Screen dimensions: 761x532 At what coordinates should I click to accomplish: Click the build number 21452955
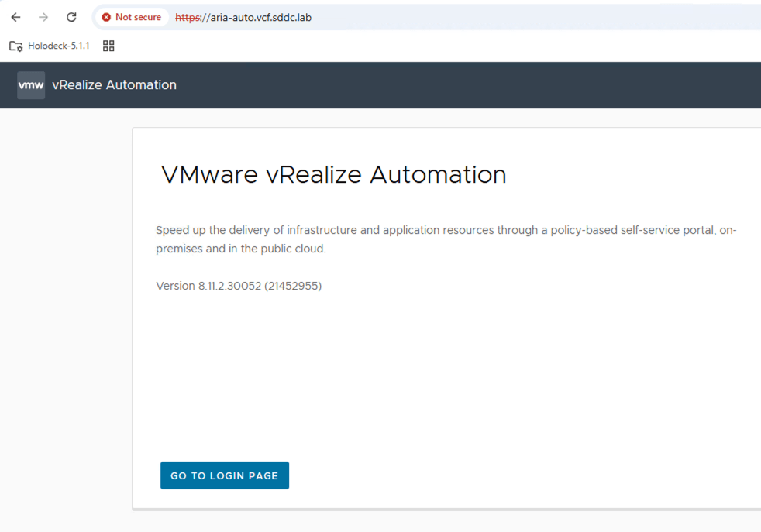coord(292,286)
